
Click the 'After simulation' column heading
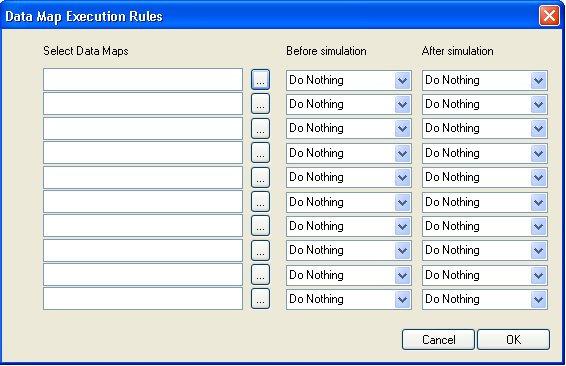(457, 51)
